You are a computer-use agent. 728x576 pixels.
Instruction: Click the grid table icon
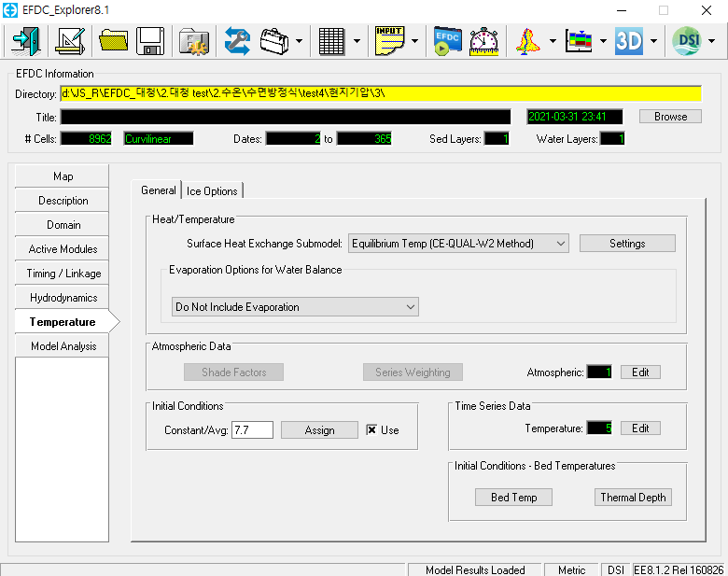[331, 41]
